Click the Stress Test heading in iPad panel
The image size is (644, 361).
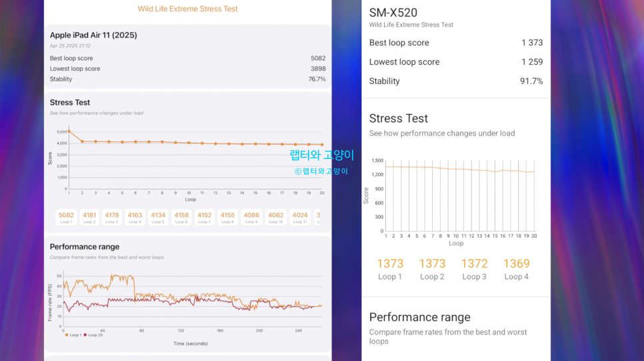[x=70, y=102]
